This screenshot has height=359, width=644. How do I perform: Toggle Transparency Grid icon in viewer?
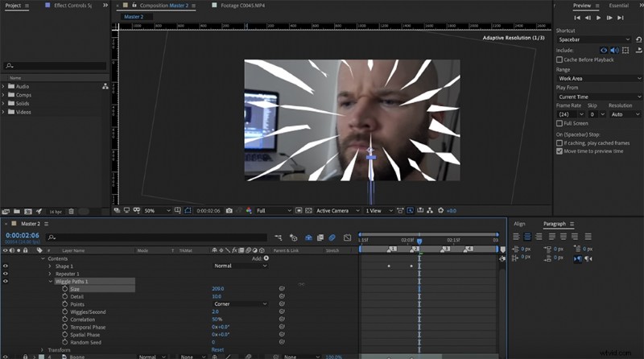pos(308,210)
